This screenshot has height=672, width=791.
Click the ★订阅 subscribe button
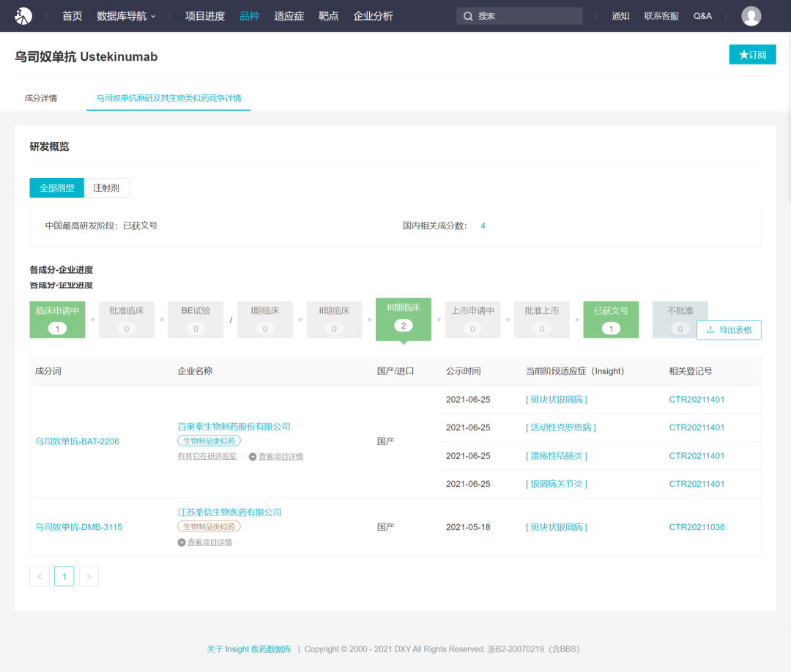pos(752,54)
